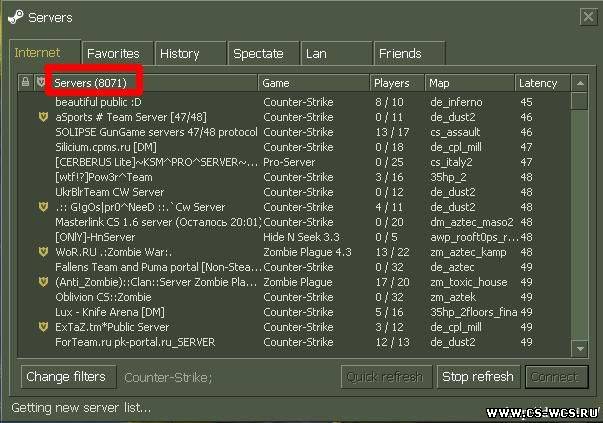
Task: Click the Steam logo in the title bar
Action: point(16,17)
